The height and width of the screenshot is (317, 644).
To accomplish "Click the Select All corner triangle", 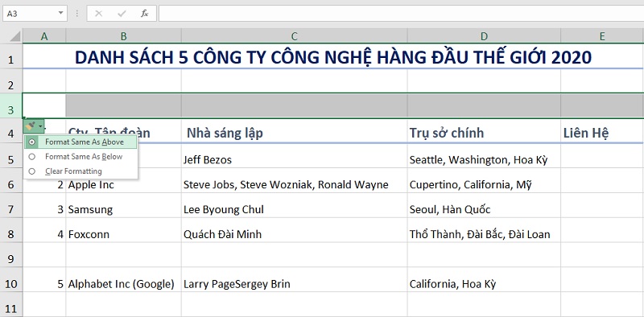I will coord(15,36).
